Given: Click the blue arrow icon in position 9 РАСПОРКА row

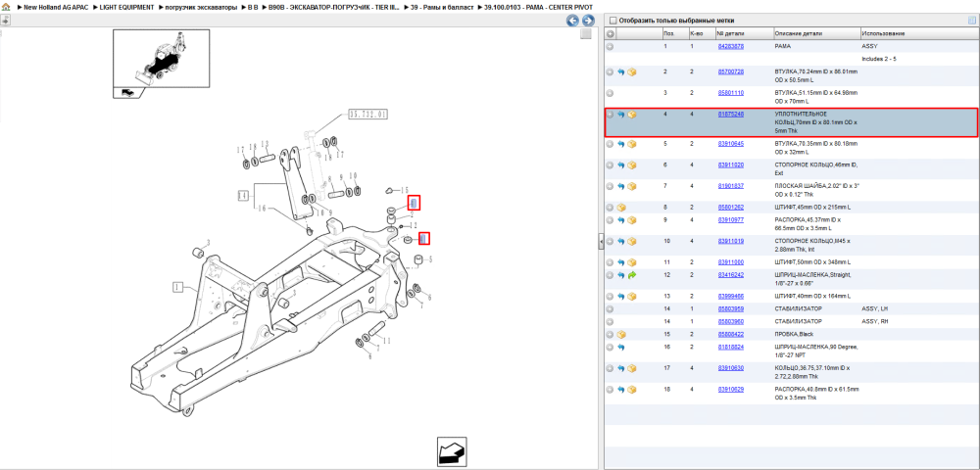Looking at the screenshot, I should pyautogui.click(x=621, y=220).
